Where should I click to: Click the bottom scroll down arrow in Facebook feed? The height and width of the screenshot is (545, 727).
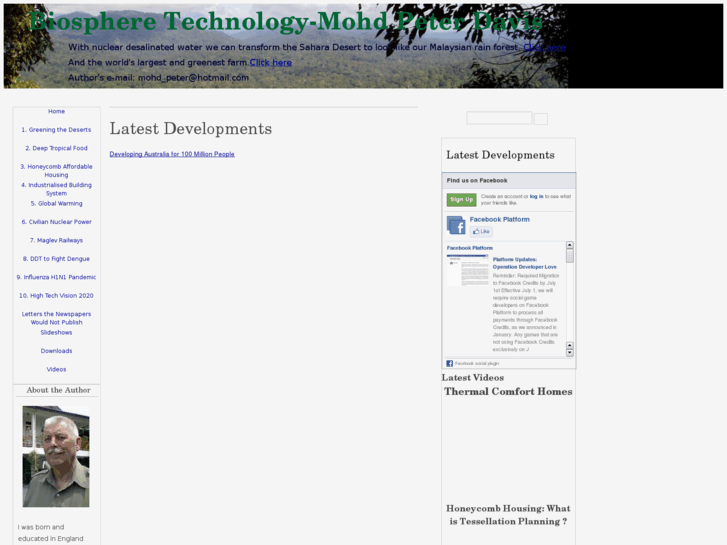(570, 353)
